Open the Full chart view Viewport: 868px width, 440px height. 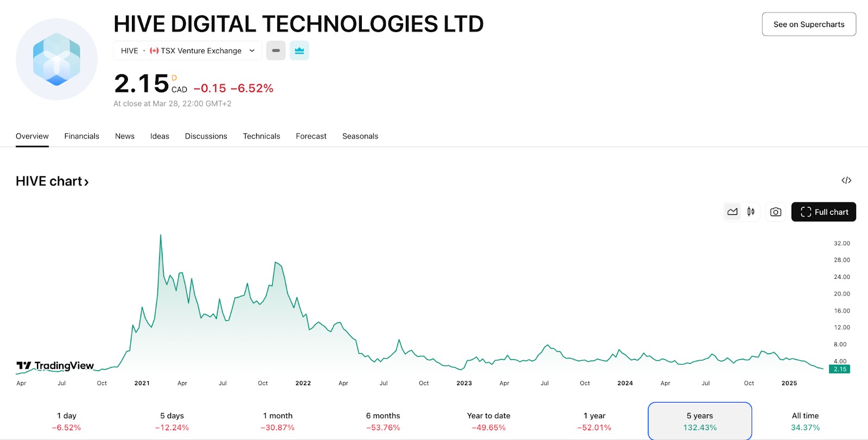click(x=824, y=212)
